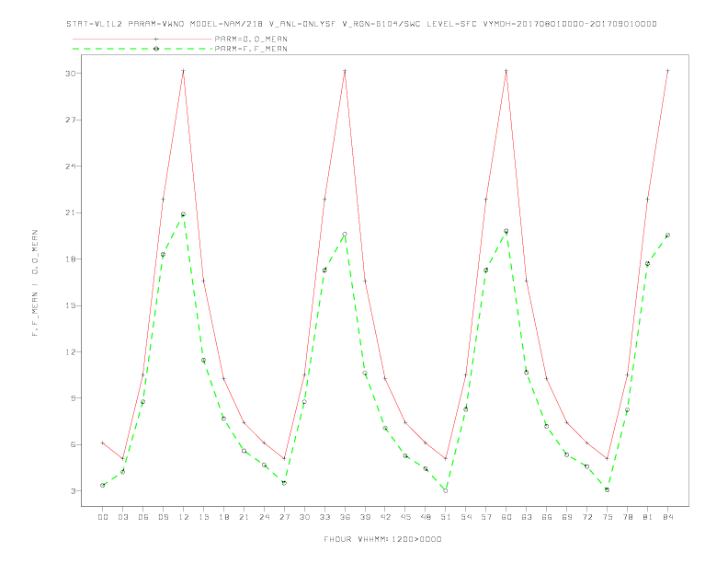728x563 pixels.
Task: Click x-axis forecast hour label 72
Action: coord(587,517)
